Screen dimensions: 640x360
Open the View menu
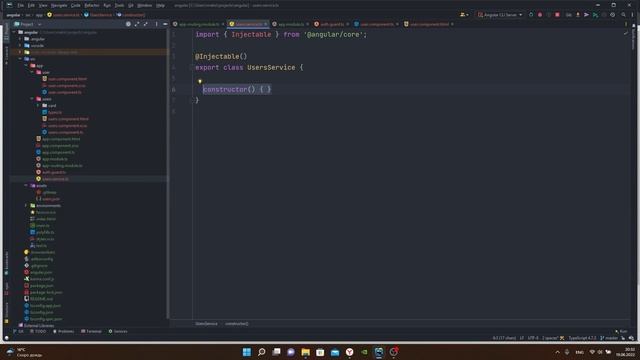43,5
